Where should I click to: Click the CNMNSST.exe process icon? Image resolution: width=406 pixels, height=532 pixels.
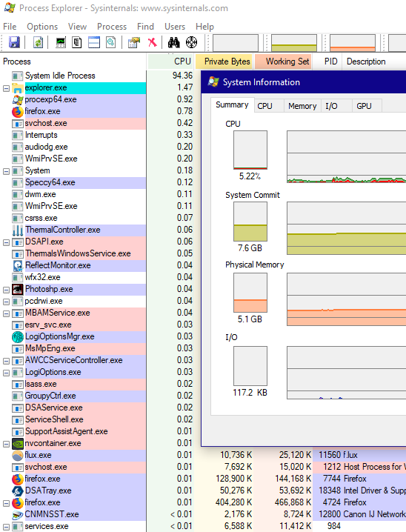point(17,514)
